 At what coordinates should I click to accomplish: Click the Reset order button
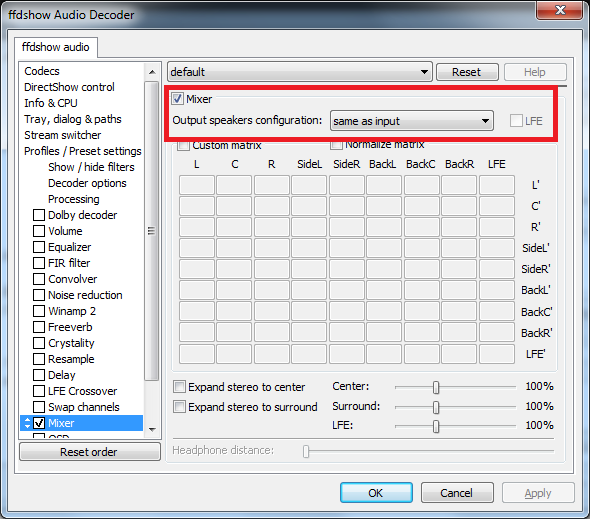(89, 452)
